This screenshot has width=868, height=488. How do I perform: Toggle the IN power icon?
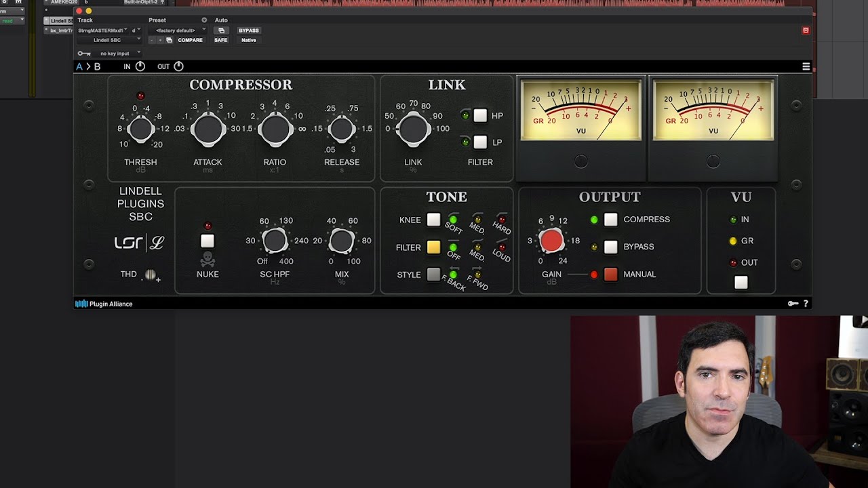coord(140,66)
